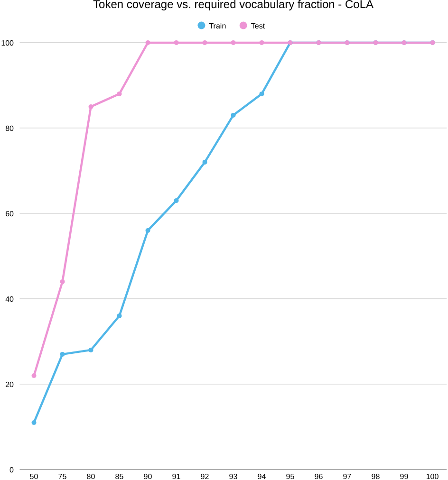Viewport: 448px width, 480px height.
Task: Pick the Test data point at x=80
Action: click(x=91, y=107)
